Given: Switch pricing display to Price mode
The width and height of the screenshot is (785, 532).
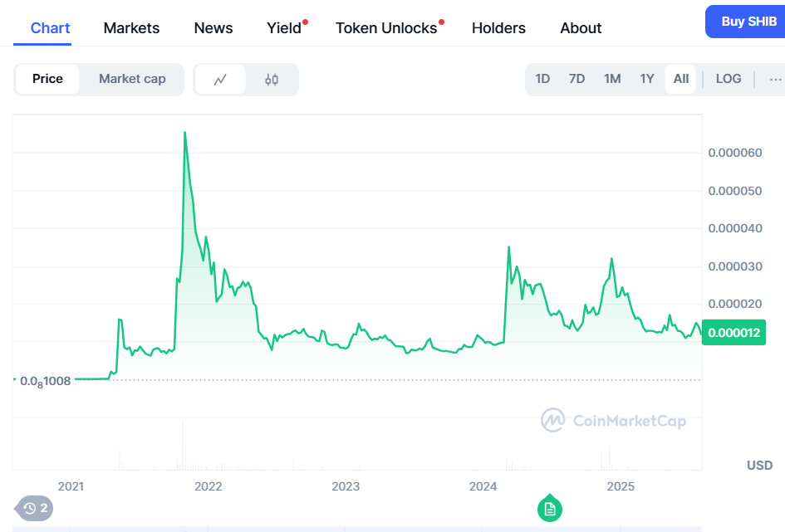Looking at the screenshot, I should 47,78.
